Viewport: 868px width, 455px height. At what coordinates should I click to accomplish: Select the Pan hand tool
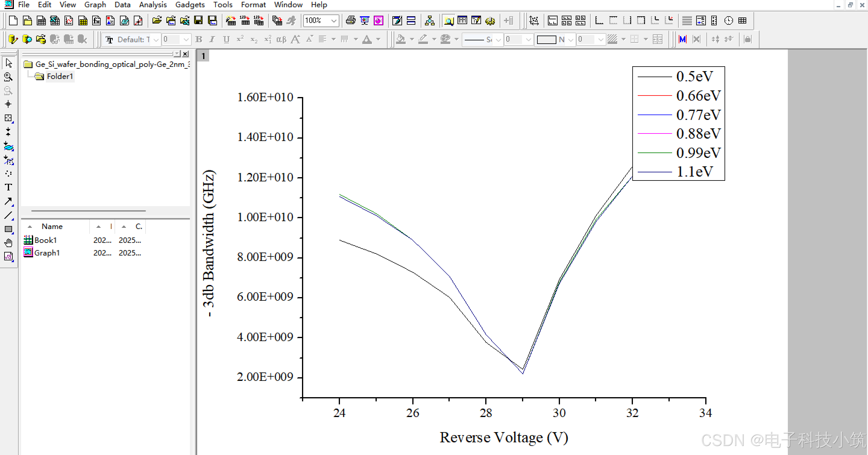[x=8, y=243]
